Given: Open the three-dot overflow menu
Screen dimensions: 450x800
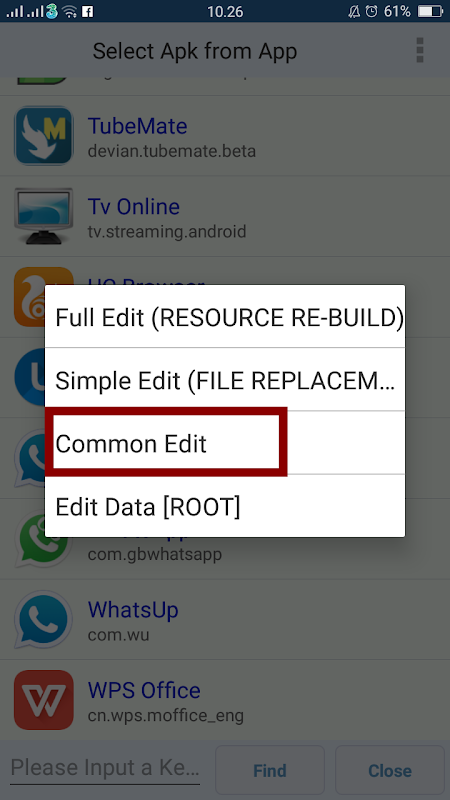Looking at the screenshot, I should click(419, 50).
